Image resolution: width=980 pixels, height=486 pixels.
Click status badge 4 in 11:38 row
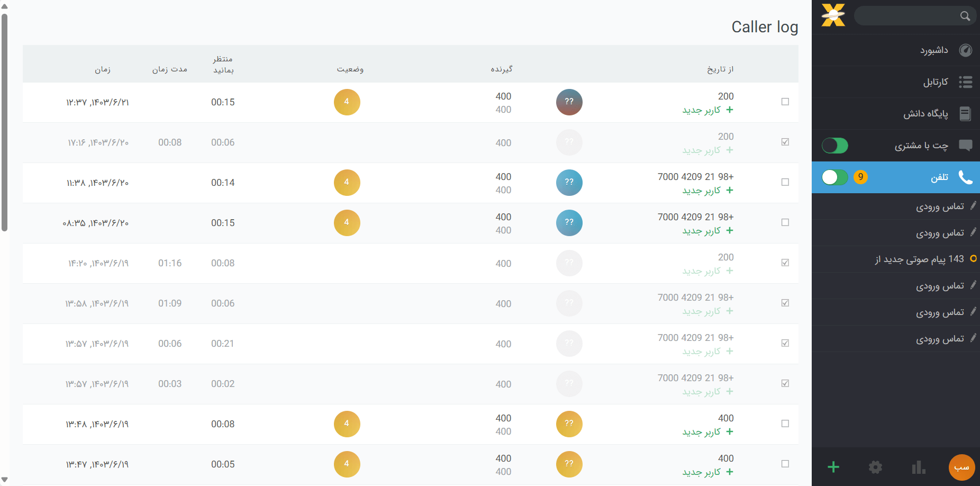(x=347, y=183)
